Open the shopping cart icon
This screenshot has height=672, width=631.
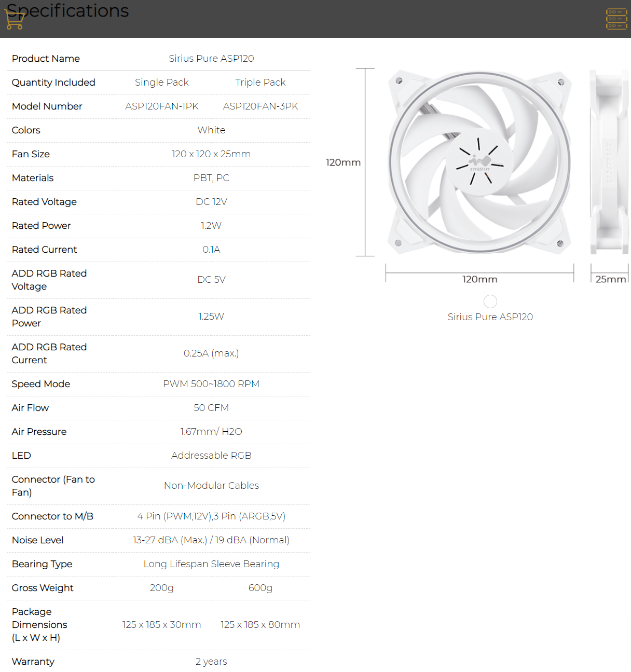pyautogui.click(x=14, y=20)
